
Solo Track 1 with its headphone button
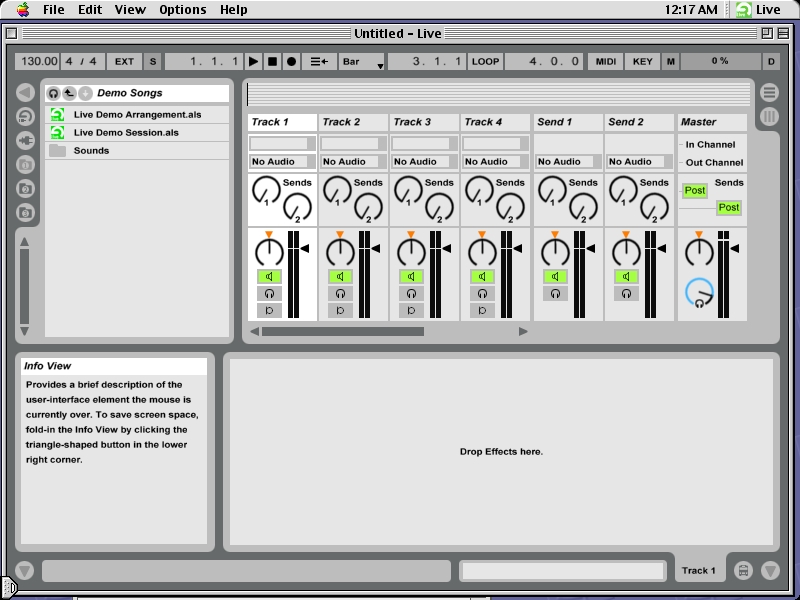(x=269, y=293)
